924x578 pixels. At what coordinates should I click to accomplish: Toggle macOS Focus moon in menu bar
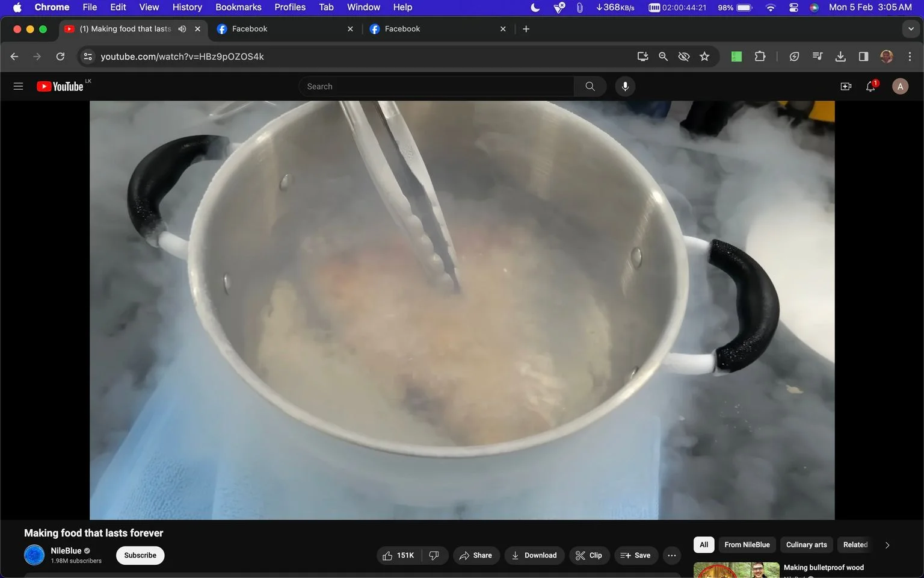click(x=535, y=7)
